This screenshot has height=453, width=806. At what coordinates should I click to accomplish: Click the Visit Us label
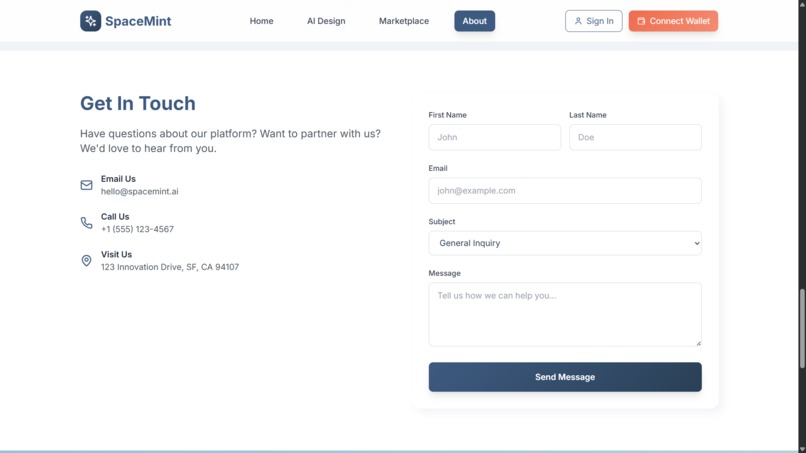point(116,255)
